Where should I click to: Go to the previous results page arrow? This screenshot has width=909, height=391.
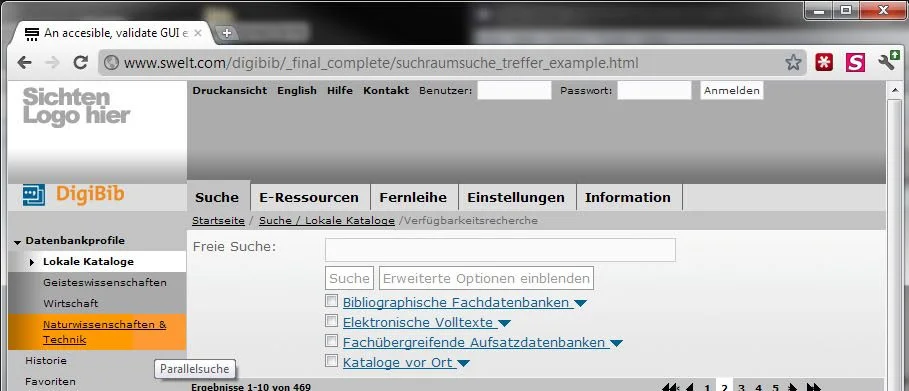pyautogui.click(x=689, y=388)
